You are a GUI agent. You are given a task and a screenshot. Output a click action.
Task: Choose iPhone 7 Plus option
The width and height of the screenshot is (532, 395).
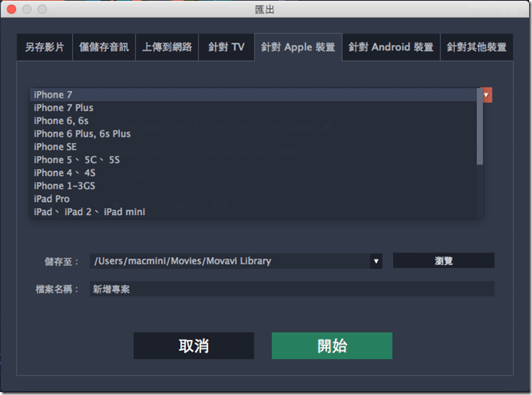tap(254, 108)
